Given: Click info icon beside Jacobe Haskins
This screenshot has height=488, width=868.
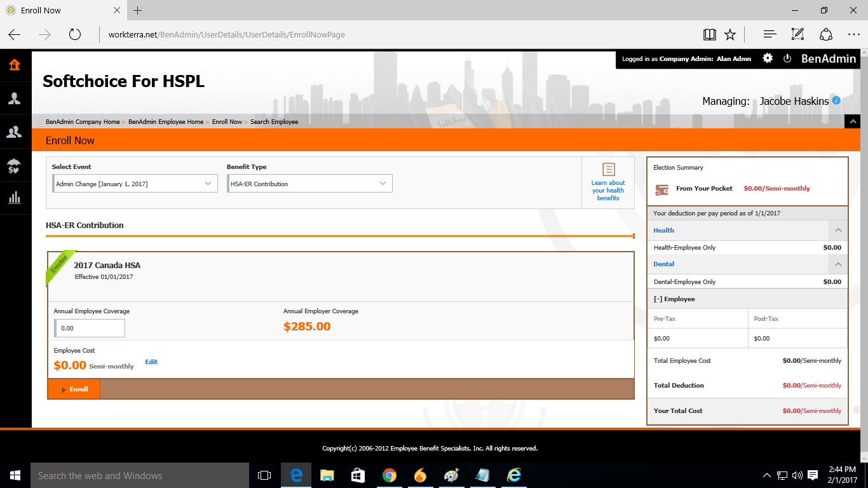Looking at the screenshot, I should coord(836,100).
